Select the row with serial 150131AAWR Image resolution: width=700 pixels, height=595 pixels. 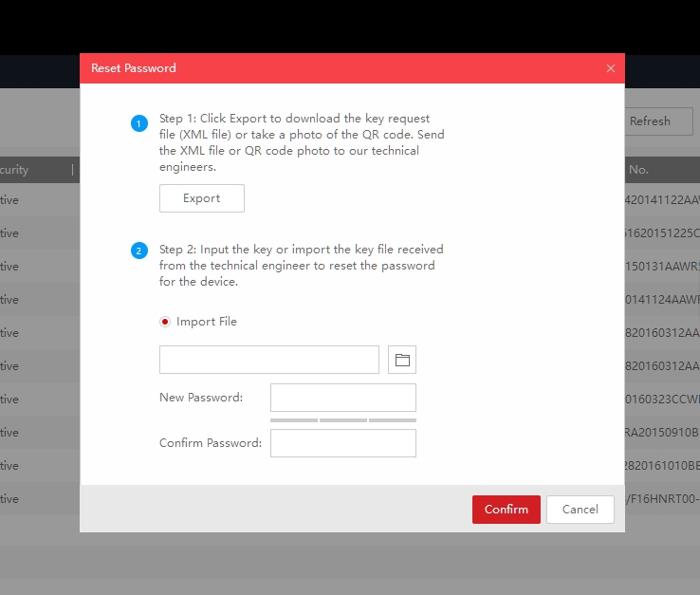(x=662, y=267)
